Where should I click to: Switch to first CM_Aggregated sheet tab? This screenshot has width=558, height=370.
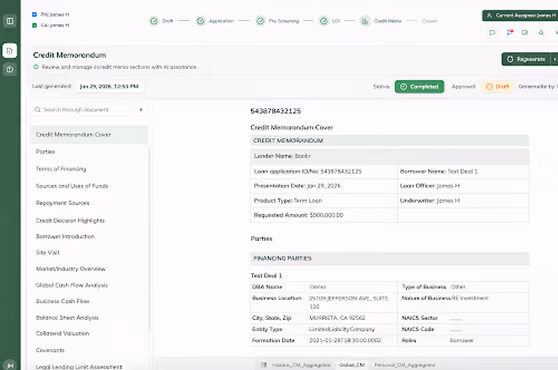click(x=301, y=365)
